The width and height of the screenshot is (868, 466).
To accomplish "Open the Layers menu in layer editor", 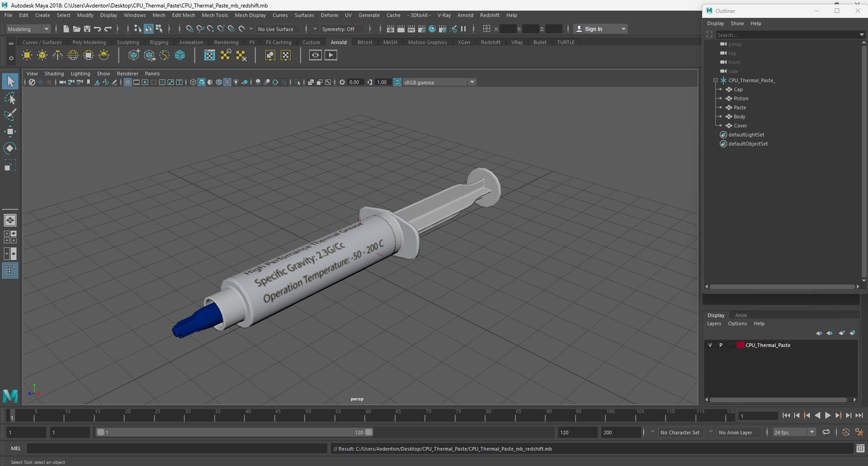I will [714, 324].
